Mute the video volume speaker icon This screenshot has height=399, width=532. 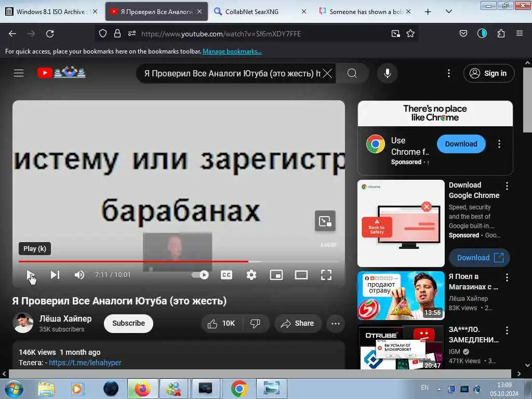point(79,275)
